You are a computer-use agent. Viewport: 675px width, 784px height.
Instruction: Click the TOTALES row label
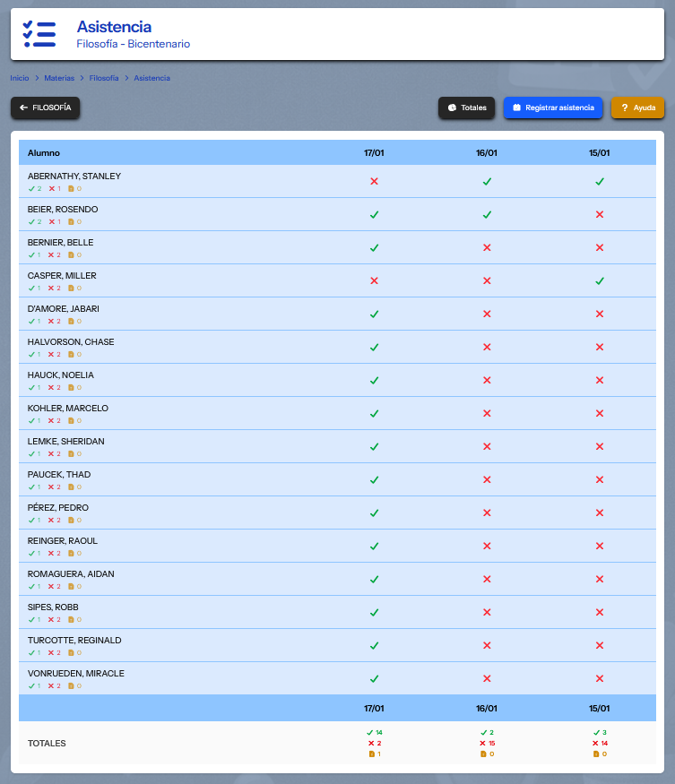[x=47, y=744]
